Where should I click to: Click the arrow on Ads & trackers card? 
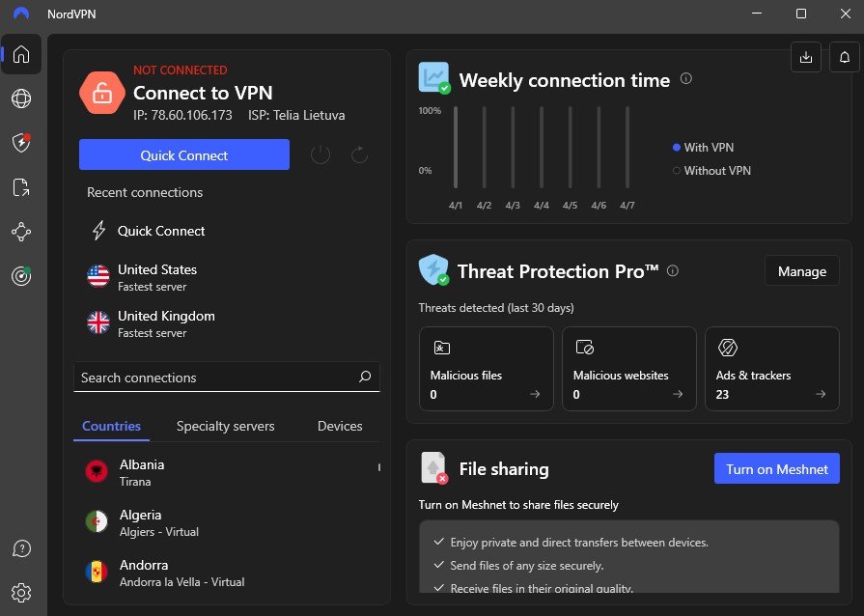[821, 394]
